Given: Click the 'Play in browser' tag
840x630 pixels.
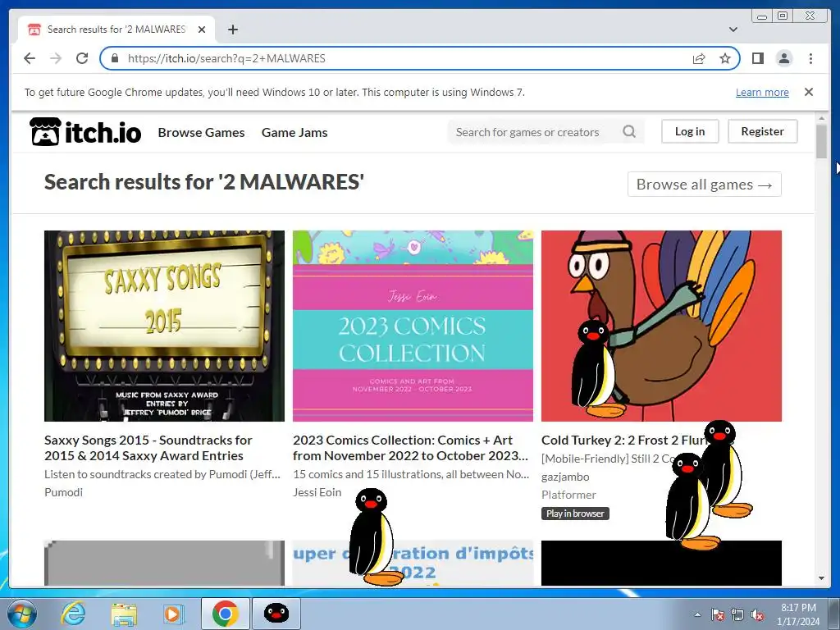Looking at the screenshot, I should coord(575,514).
